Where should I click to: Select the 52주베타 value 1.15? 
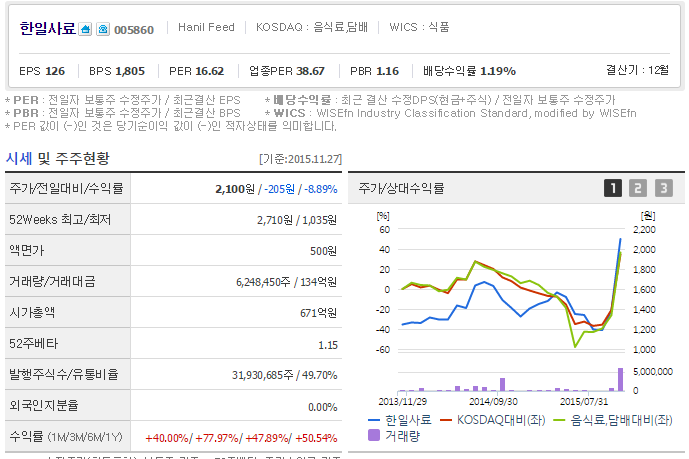tap(328, 345)
